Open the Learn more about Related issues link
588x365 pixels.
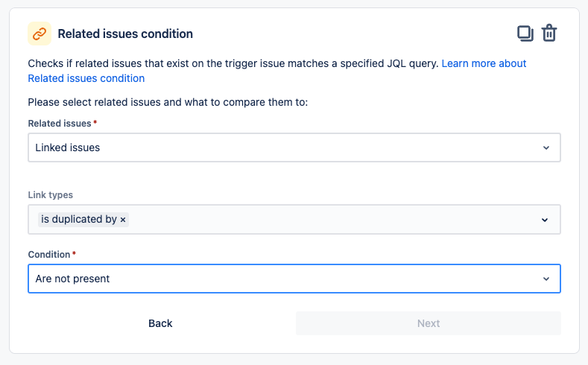(x=484, y=63)
